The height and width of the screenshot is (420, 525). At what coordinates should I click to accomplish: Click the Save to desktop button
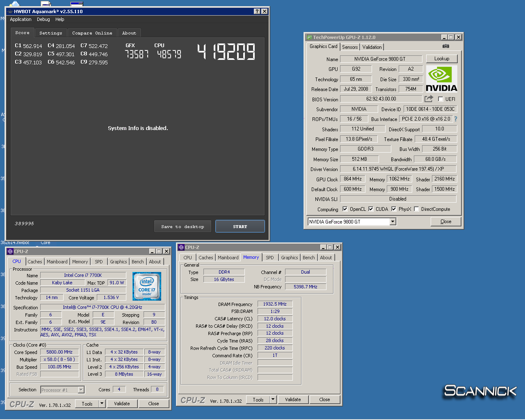coord(183,226)
